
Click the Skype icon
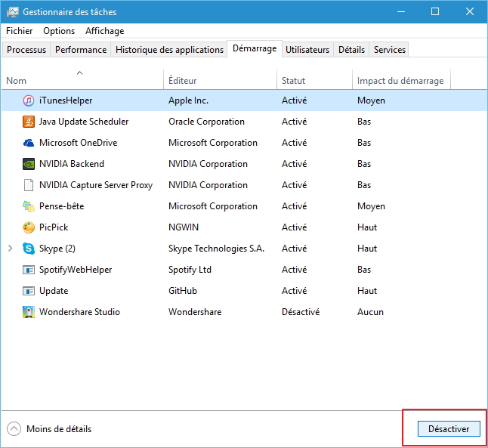click(x=28, y=249)
